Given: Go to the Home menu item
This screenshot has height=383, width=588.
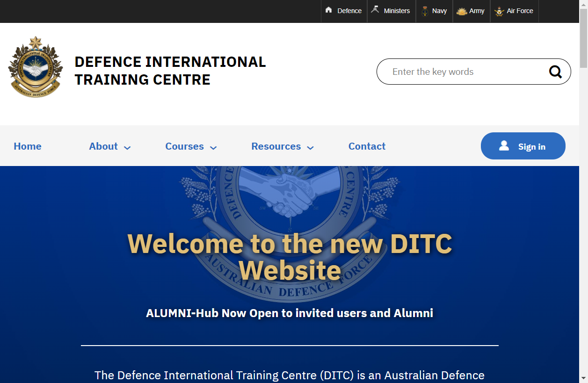Looking at the screenshot, I should point(28,146).
